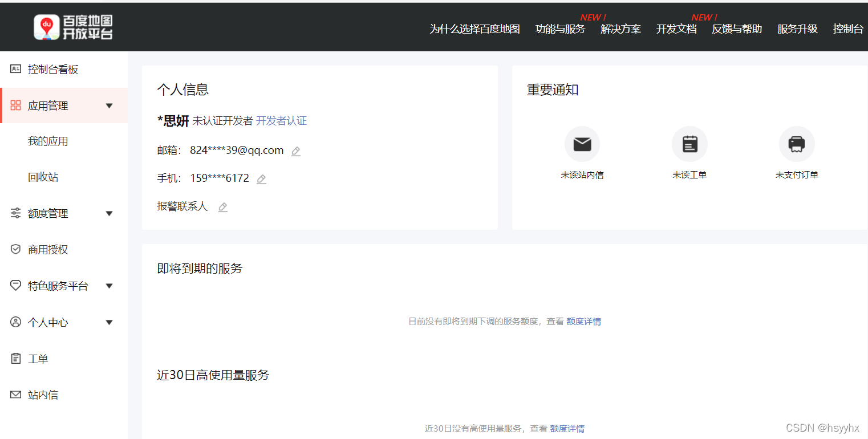This screenshot has width=868, height=439.
Task: Click the 重要通知 heading
Action: click(553, 90)
